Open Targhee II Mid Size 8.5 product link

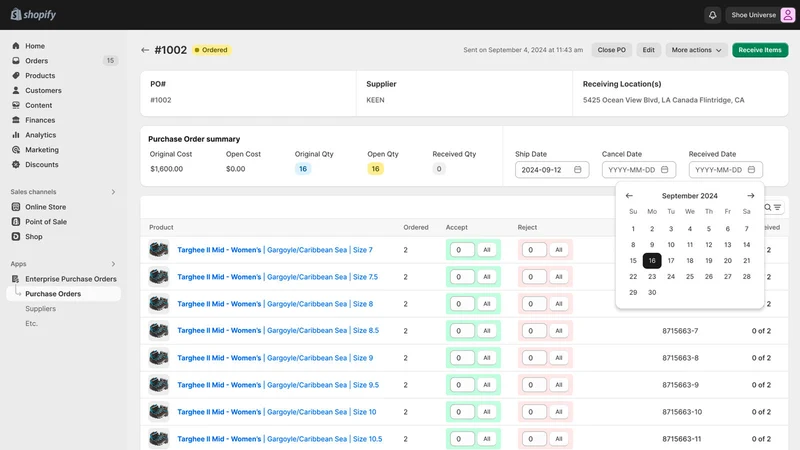pyautogui.click(x=278, y=330)
